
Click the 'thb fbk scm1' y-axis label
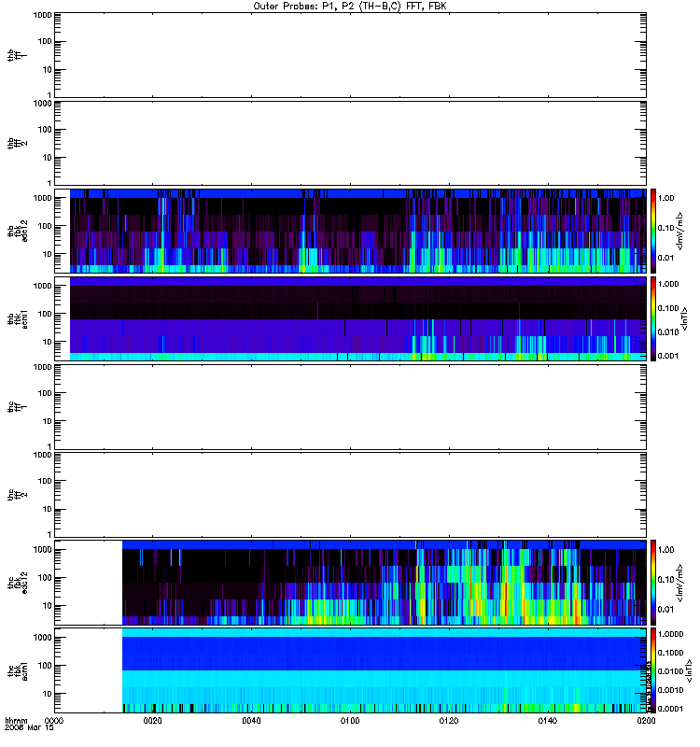pyautogui.click(x=17, y=318)
